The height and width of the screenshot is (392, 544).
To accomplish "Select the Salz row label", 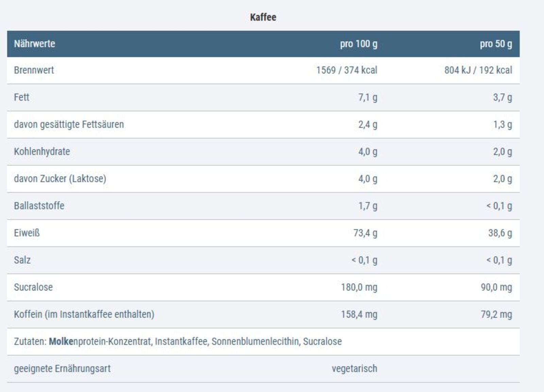I will [x=22, y=260].
